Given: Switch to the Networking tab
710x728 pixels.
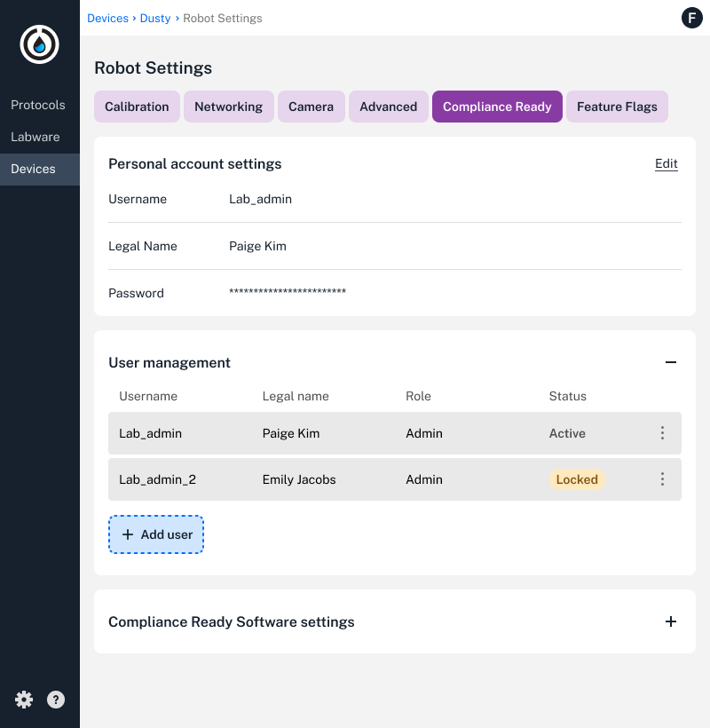Looking at the screenshot, I should point(228,107).
